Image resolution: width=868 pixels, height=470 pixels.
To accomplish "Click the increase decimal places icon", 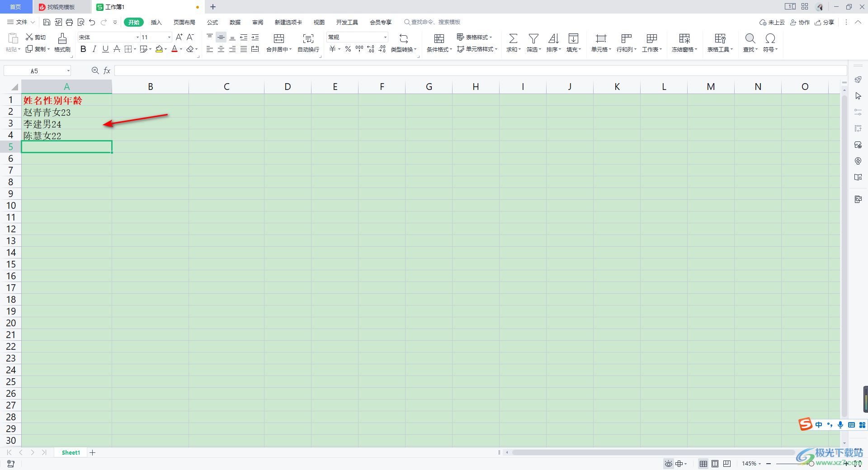I will pos(371,49).
